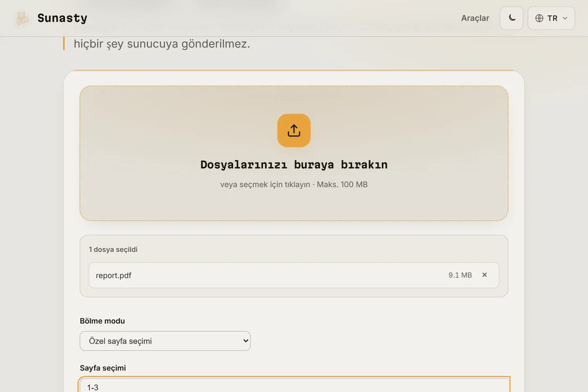Focus the Sayfa seçimi input field
The width and height of the screenshot is (588, 392).
(x=295, y=385)
